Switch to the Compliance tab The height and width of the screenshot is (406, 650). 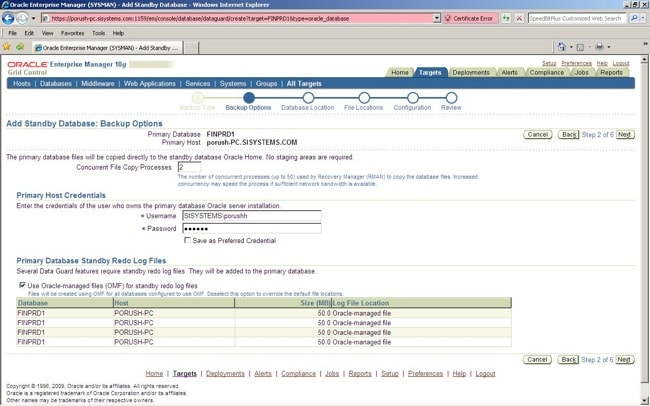[546, 72]
